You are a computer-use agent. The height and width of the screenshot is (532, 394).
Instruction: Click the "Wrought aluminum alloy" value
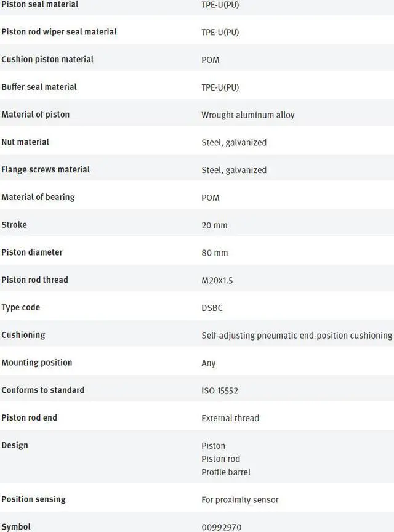[247, 115]
